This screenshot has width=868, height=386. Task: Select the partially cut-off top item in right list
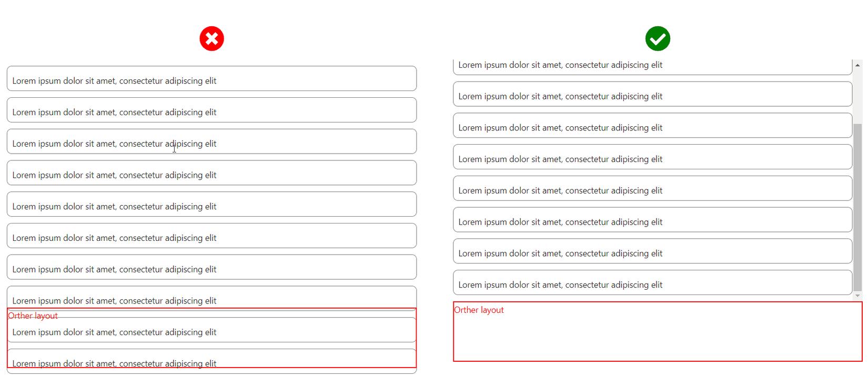(x=652, y=67)
